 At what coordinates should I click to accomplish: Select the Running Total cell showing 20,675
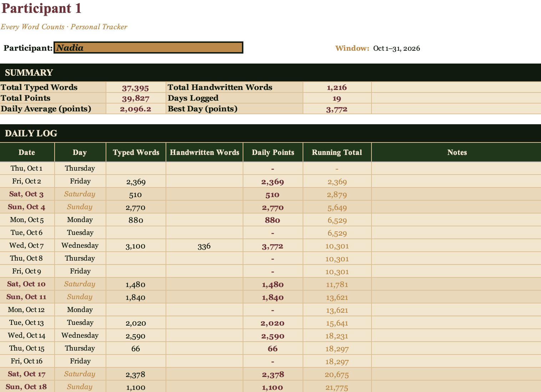pyautogui.click(x=337, y=374)
